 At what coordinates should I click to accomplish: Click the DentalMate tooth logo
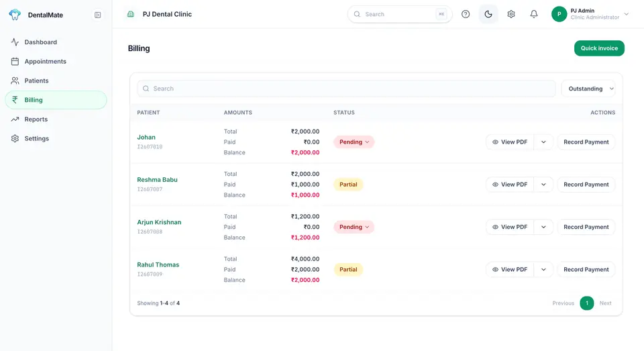pos(15,15)
